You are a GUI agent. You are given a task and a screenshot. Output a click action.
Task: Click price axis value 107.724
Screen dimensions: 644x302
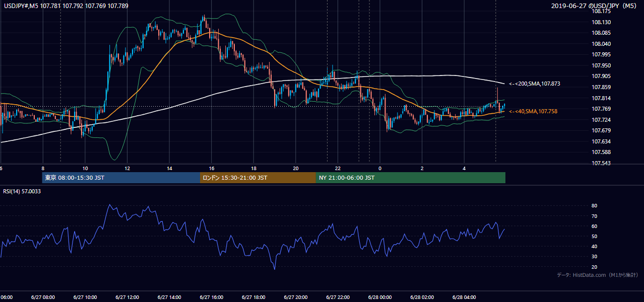(601, 120)
